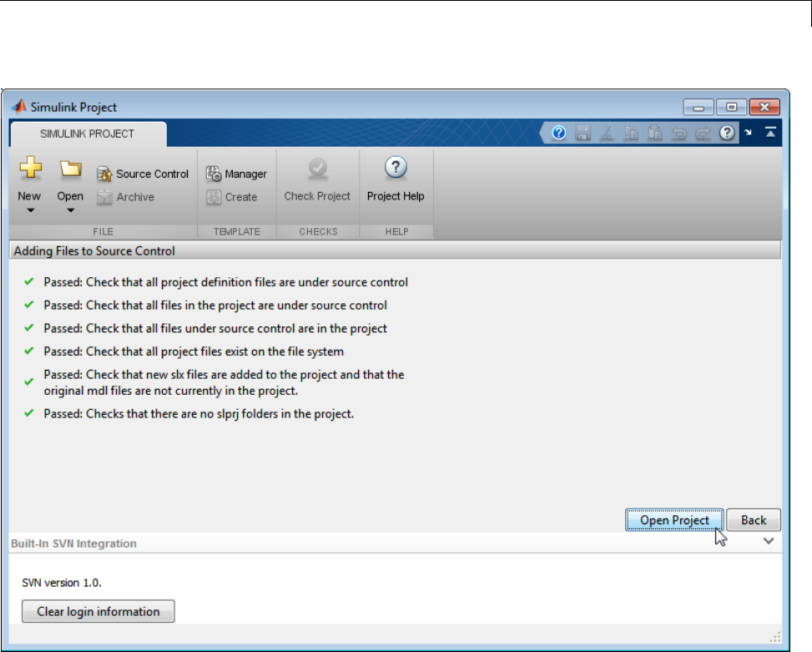The width and height of the screenshot is (812, 652).
Task: Open the template Manager
Action: click(236, 174)
